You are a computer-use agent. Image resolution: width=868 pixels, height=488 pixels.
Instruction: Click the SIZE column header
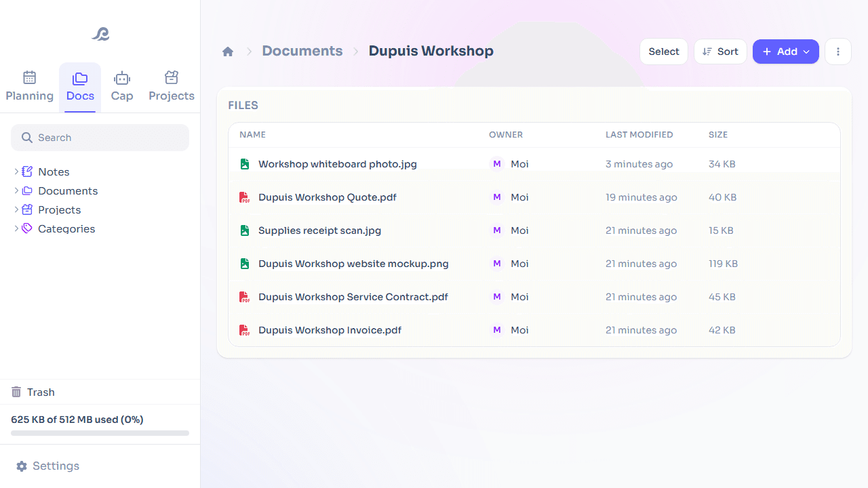(x=718, y=135)
